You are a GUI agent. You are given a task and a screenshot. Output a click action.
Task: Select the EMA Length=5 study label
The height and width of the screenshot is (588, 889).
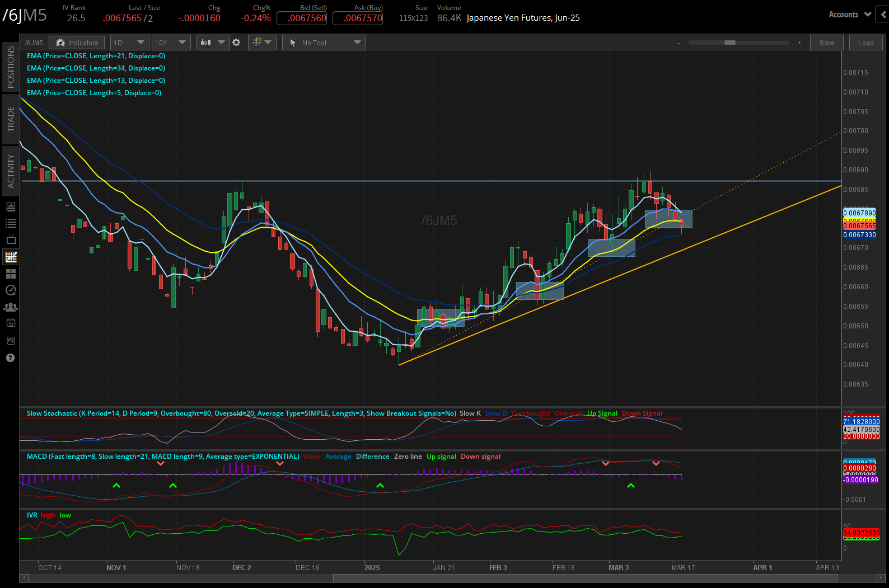[x=94, y=93]
